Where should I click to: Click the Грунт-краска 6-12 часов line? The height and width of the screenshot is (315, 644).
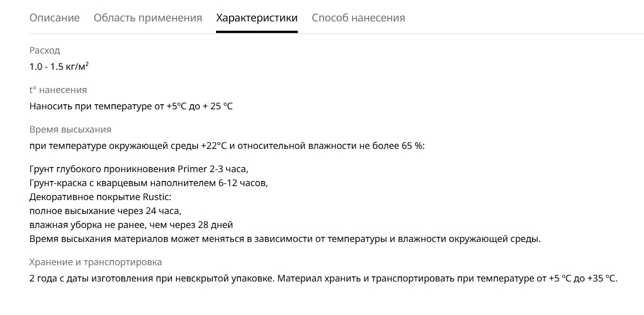coord(149,183)
